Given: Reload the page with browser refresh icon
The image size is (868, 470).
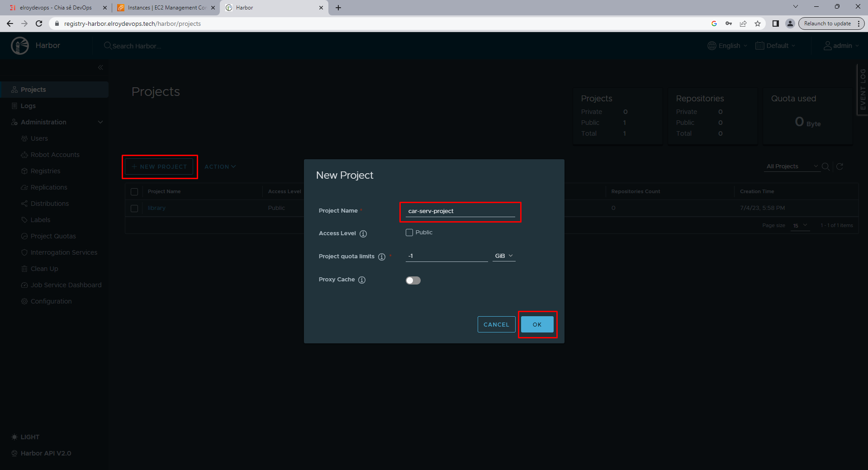Looking at the screenshot, I should pyautogui.click(x=39, y=24).
